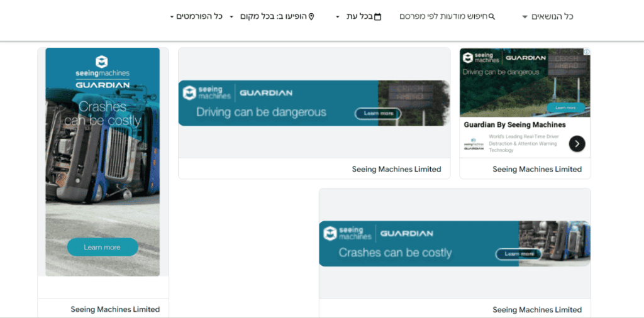Image resolution: width=644 pixels, height=318 pixels.
Task: Click the round arrow button on Guardian ad
Action: [577, 144]
